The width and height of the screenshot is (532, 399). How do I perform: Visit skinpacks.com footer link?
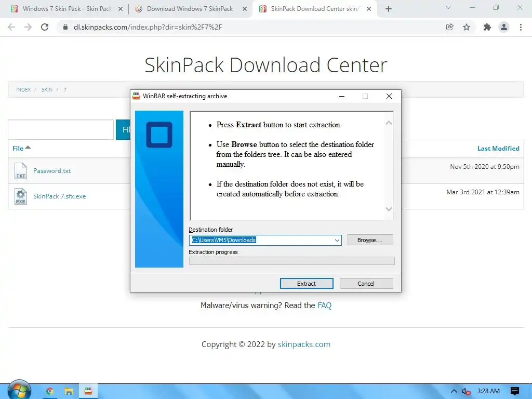click(304, 344)
